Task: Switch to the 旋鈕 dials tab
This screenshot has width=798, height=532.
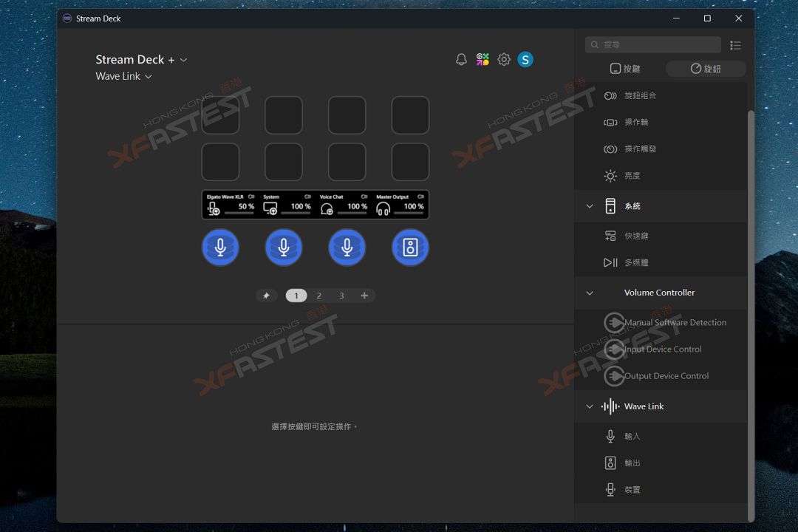Action: coord(706,69)
